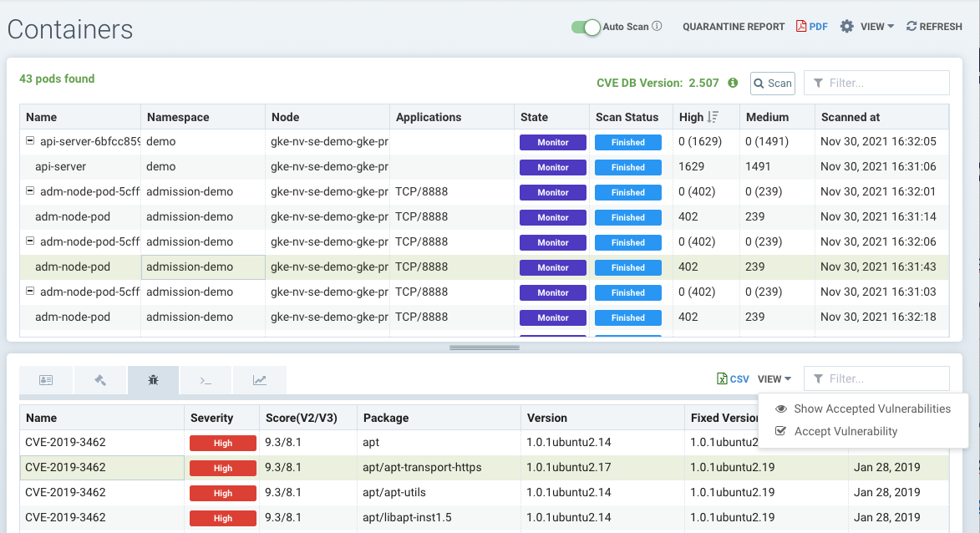The height and width of the screenshot is (533, 980).
Task: Open the container details ID card tab
Action: click(x=46, y=380)
